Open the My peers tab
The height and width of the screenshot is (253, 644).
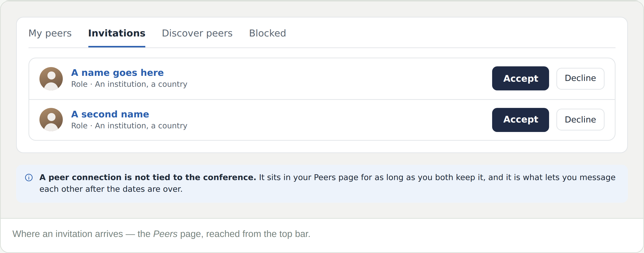50,33
